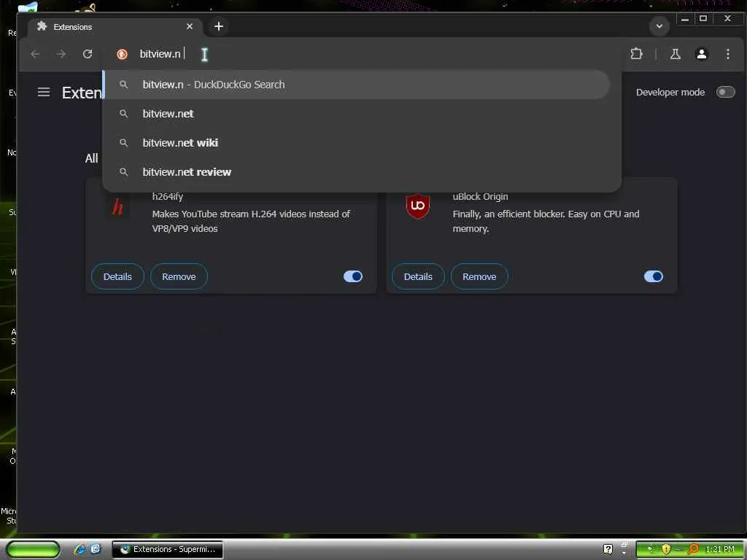Click the 'uBlock Origin' extension name

pos(480,196)
